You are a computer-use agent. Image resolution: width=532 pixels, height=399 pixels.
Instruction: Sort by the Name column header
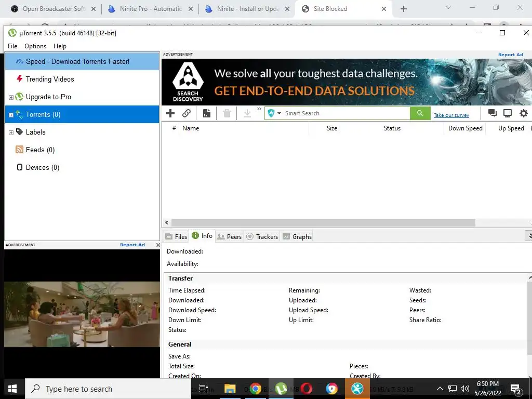pyautogui.click(x=244, y=128)
